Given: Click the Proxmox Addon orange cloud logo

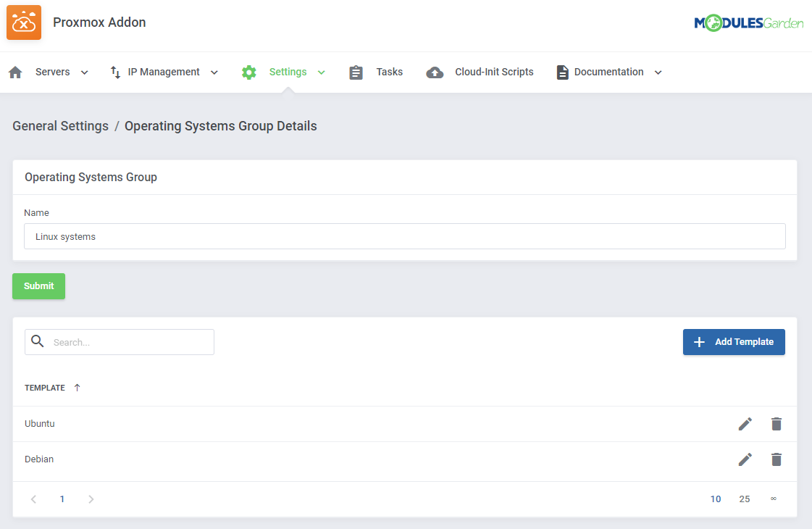Looking at the screenshot, I should (24, 22).
